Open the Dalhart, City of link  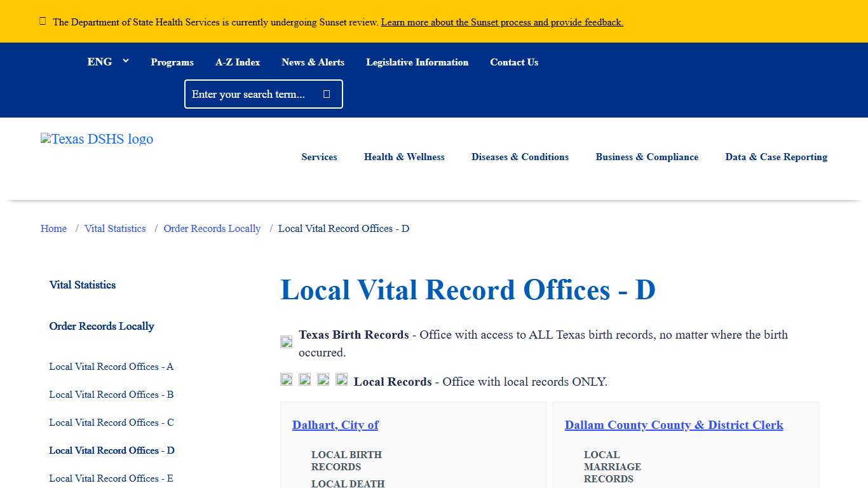pyautogui.click(x=335, y=424)
